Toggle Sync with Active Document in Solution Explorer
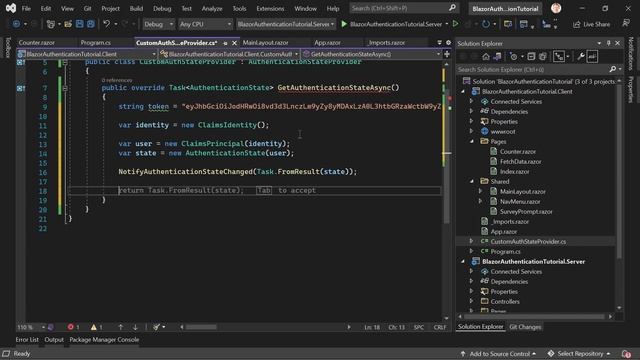Viewport: 640px width, 360px height. [x=558, y=56]
